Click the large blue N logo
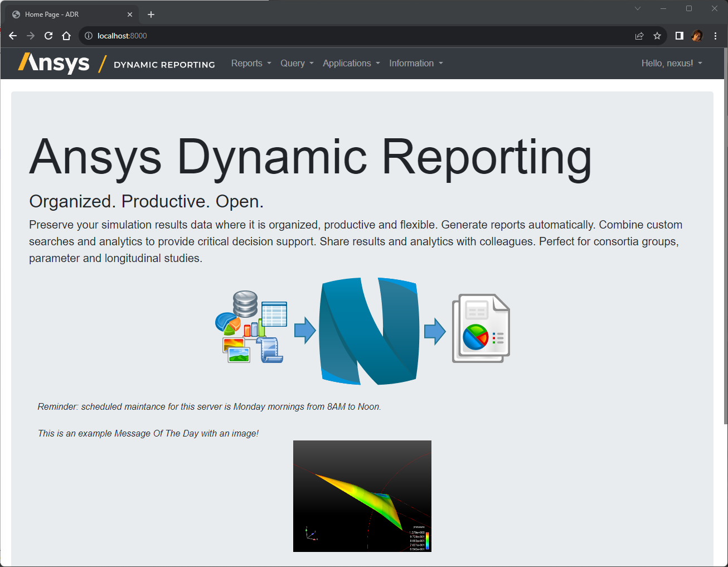Image resolution: width=728 pixels, height=567 pixels. (x=368, y=331)
